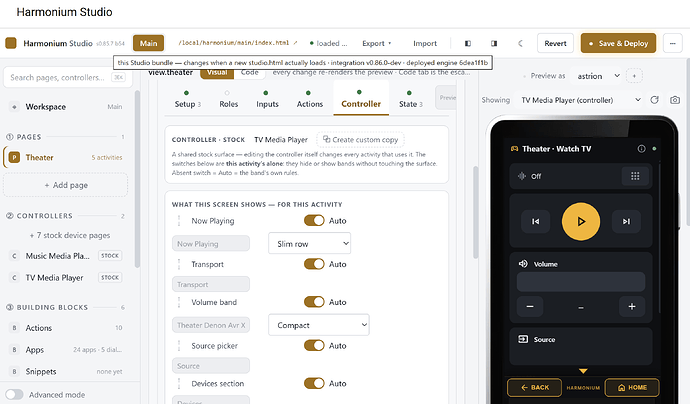The width and height of the screenshot is (690, 404).
Task: Toggle the Devices section switch
Action: click(x=314, y=383)
